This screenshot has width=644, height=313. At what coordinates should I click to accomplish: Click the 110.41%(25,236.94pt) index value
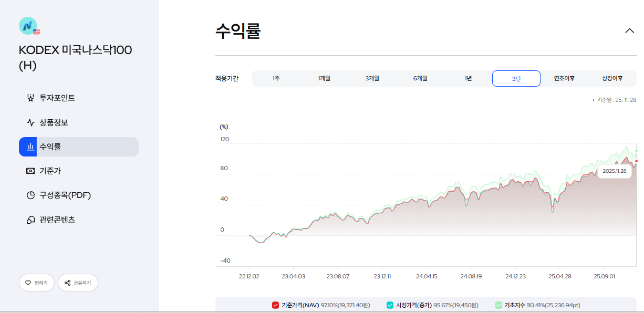554,305
